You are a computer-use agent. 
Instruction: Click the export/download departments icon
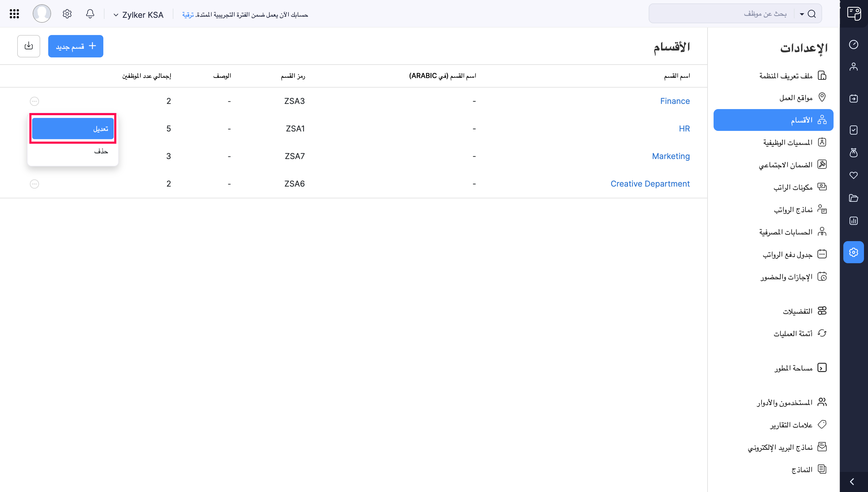click(28, 46)
